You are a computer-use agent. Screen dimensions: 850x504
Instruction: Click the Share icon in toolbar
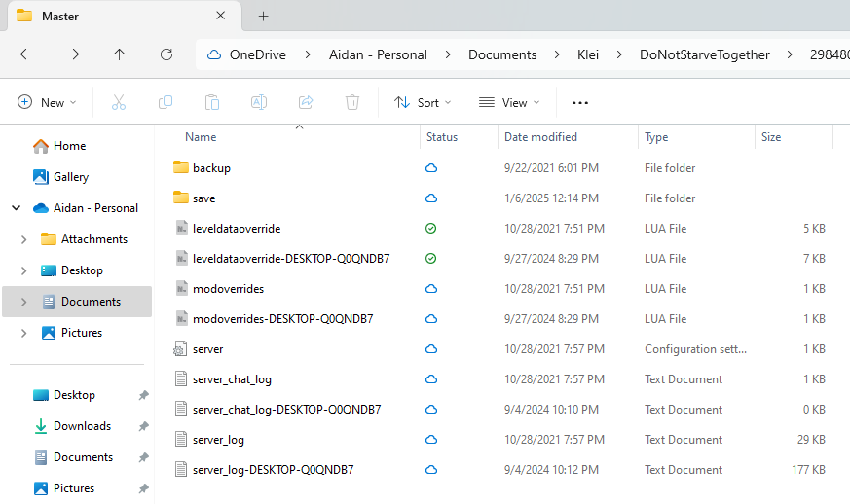click(306, 102)
